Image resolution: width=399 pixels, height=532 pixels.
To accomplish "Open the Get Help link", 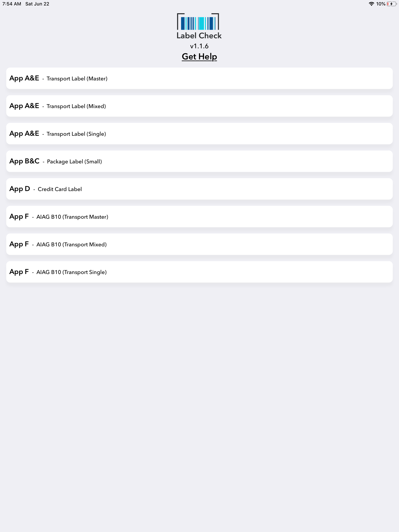I will click(199, 56).
